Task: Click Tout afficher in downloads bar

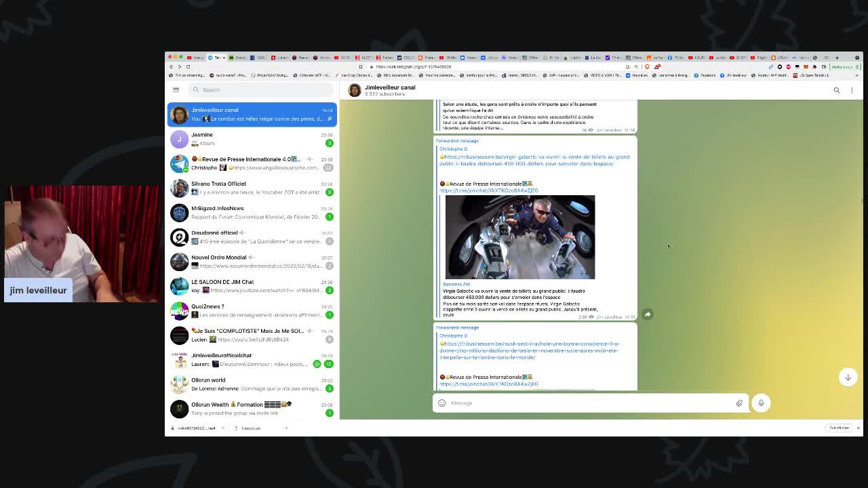Action: click(x=839, y=428)
